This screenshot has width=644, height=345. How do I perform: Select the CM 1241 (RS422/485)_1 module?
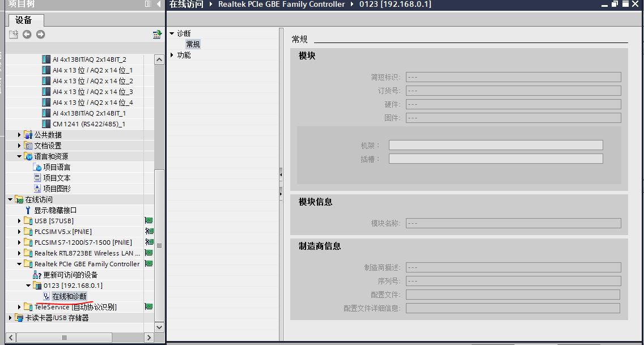[88, 124]
